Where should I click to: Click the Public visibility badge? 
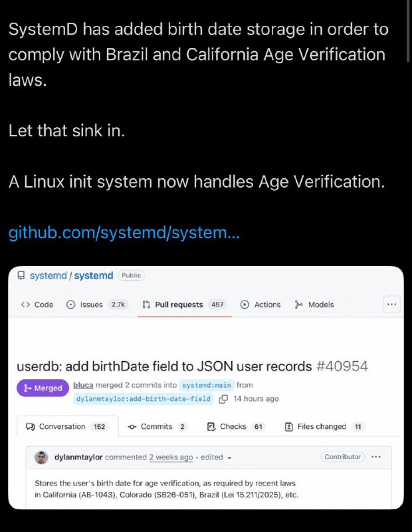(x=131, y=275)
